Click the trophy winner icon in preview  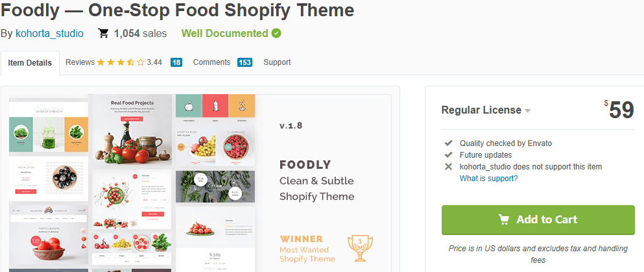[x=361, y=249]
